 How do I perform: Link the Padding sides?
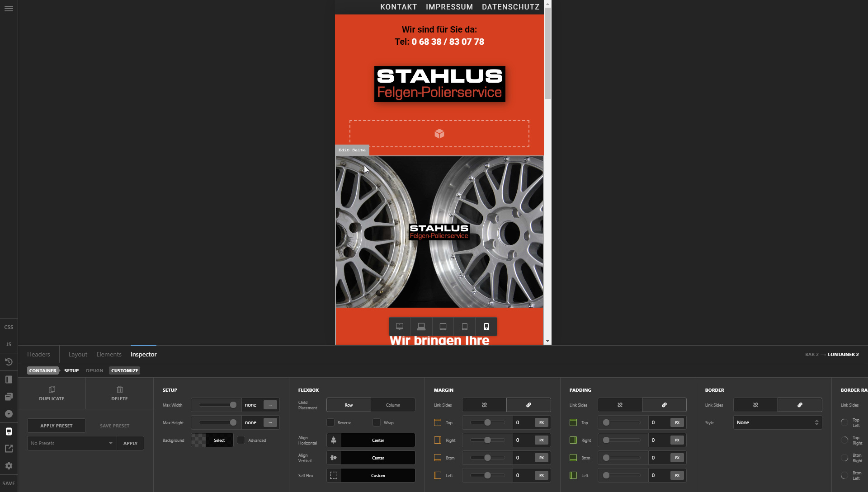[664, 405]
